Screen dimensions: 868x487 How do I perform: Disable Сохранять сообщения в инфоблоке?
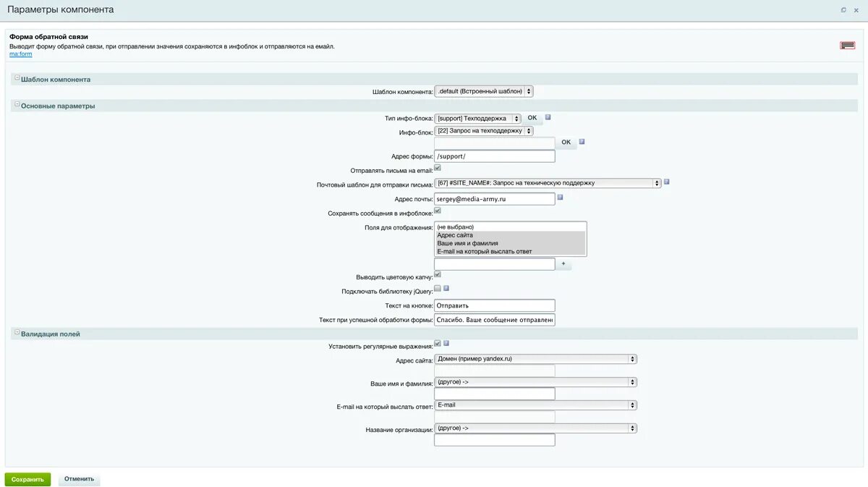pyautogui.click(x=438, y=209)
